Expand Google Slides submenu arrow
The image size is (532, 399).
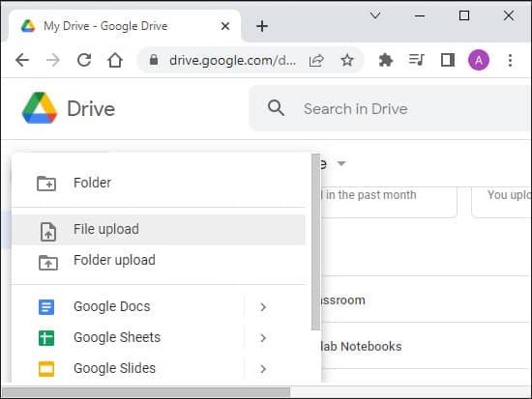(x=263, y=369)
